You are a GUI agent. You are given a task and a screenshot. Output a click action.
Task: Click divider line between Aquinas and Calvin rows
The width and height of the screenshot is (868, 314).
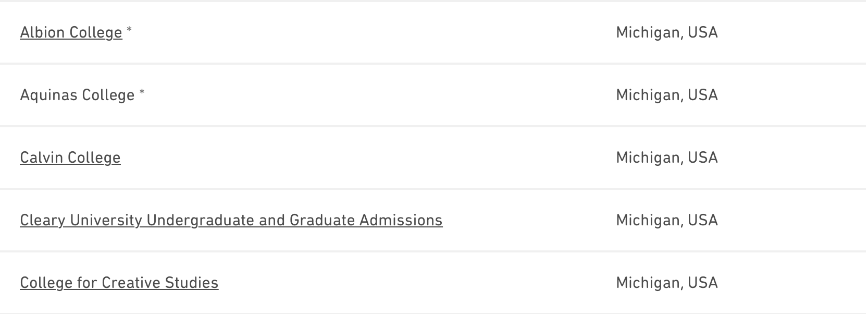[433, 126]
